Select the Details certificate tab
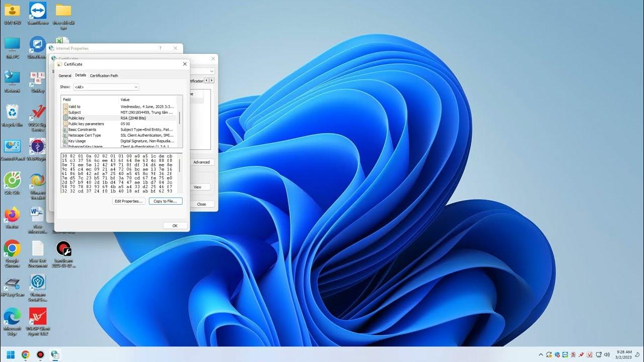 click(80, 75)
